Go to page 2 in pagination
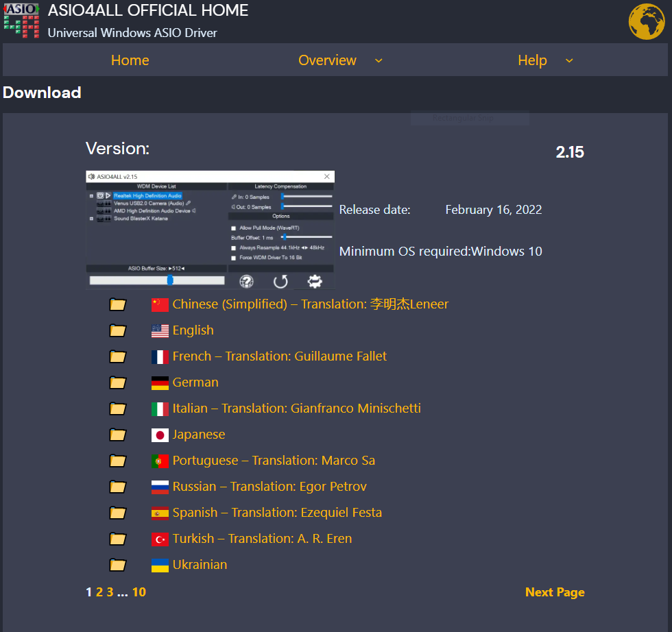The height and width of the screenshot is (632, 672). pyautogui.click(x=99, y=592)
